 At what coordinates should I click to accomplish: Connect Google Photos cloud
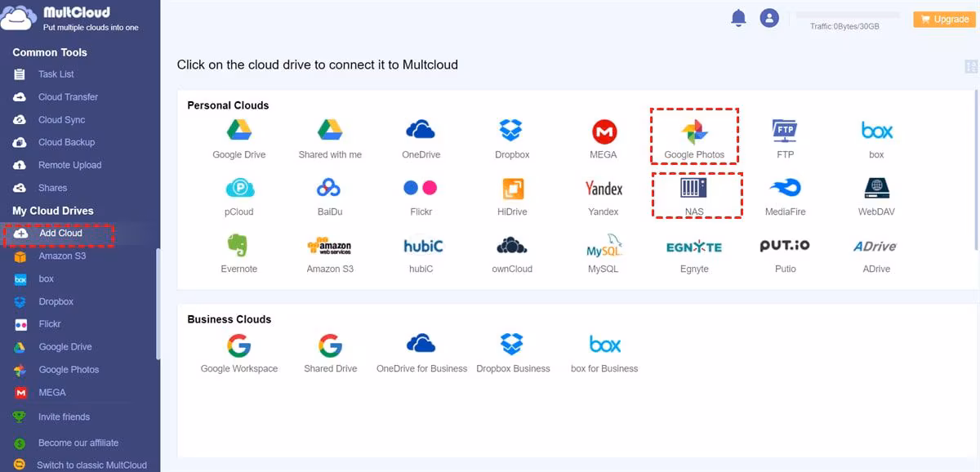(x=694, y=131)
